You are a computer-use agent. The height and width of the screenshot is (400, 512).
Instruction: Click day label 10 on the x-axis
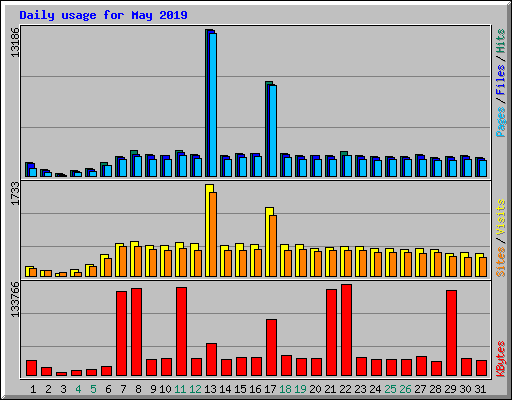coord(165,389)
